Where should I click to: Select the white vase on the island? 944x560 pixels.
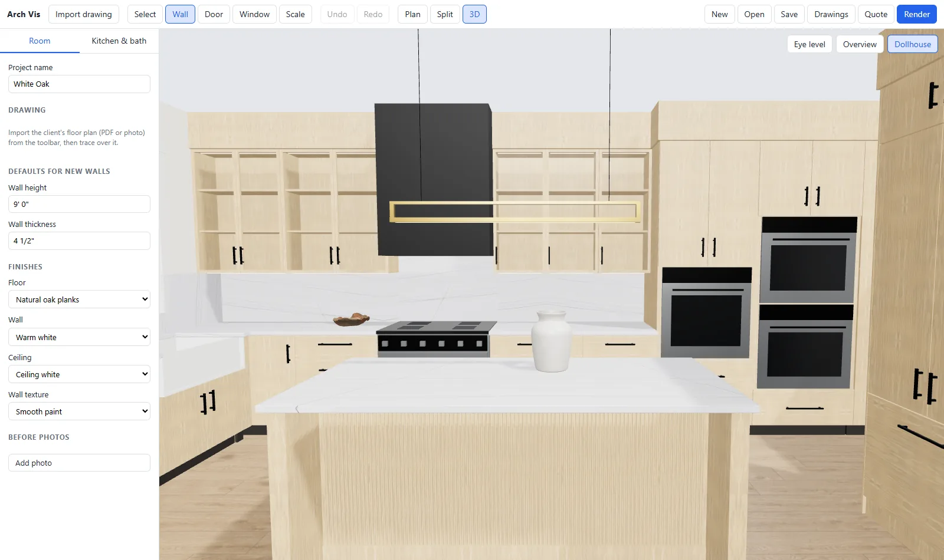point(552,342)
